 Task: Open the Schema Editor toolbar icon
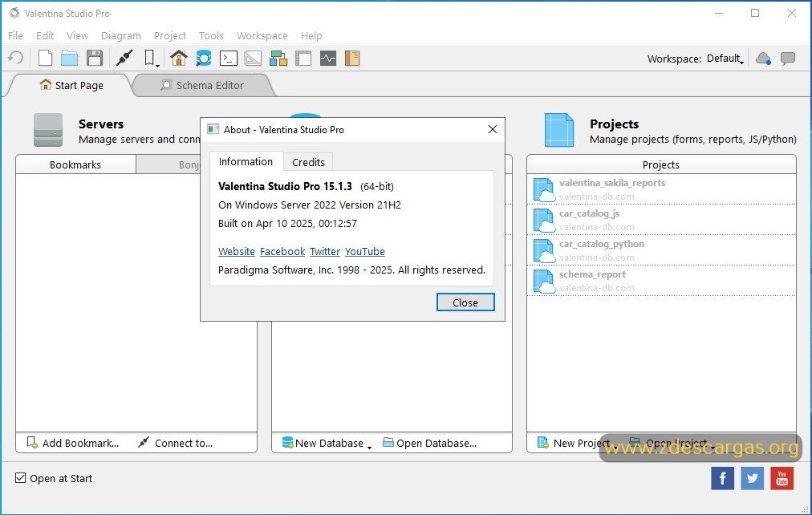coord(204,58)
